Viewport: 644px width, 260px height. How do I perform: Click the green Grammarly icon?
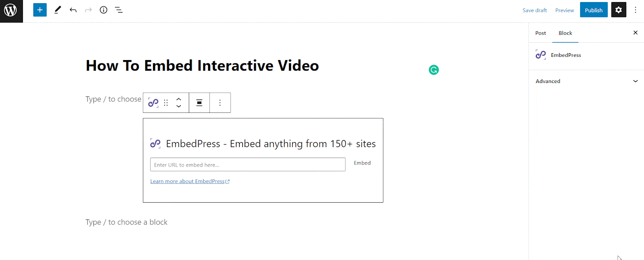tap(434, 70)
